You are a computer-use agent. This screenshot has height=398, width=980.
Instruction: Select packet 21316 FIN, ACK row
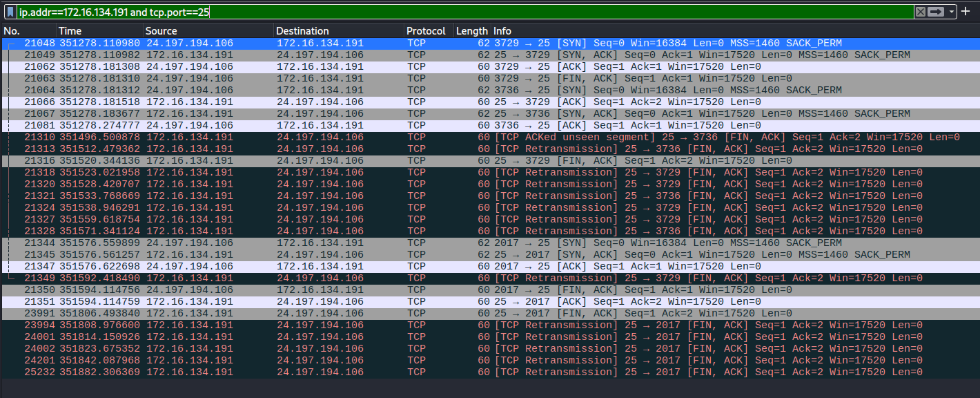[x=490, y=160]
